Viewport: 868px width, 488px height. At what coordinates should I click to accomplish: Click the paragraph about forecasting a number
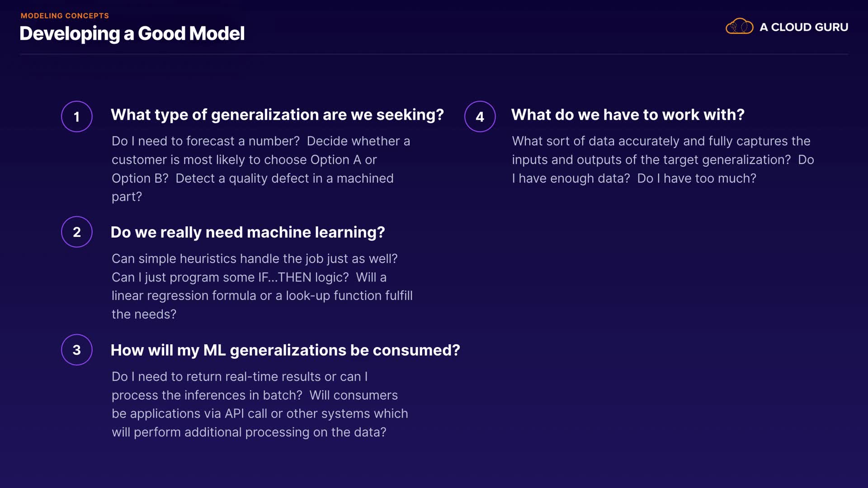[x=261, y=169]
